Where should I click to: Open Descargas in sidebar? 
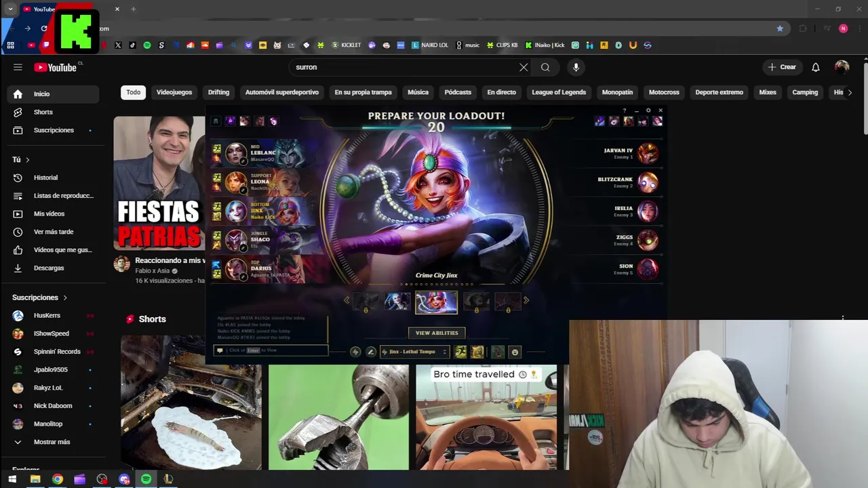click(54, 268)
